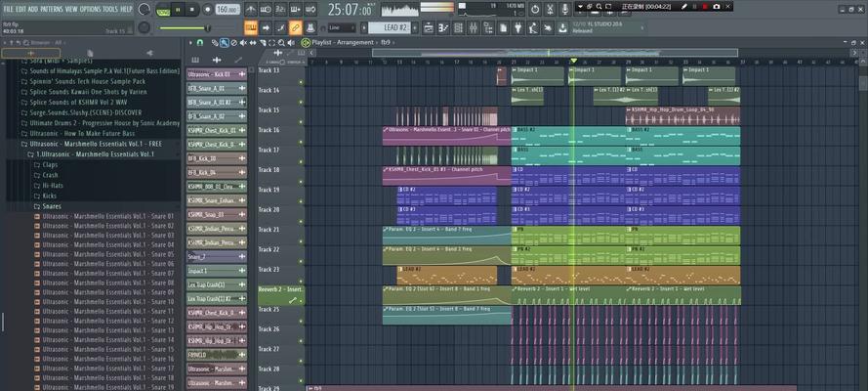Select the Playback speaker tool in playlist
This screenshot has width=868, height=391.
291,43
